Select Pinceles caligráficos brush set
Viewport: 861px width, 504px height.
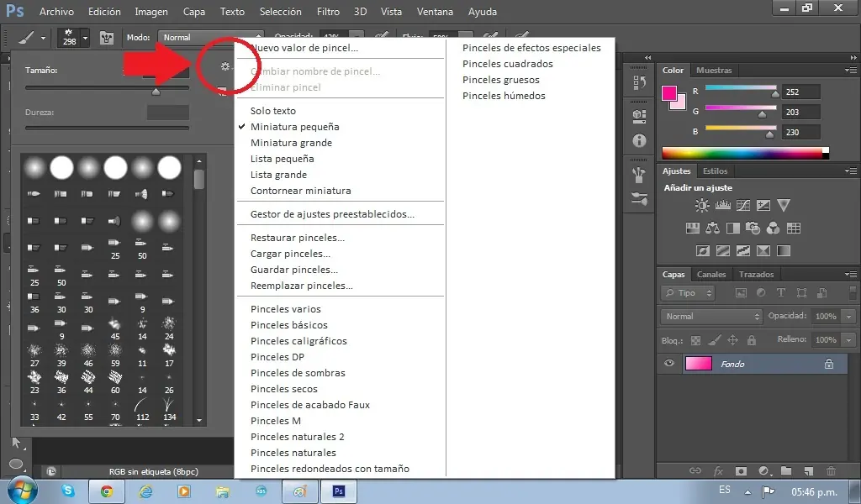click(x=298, y=340)
